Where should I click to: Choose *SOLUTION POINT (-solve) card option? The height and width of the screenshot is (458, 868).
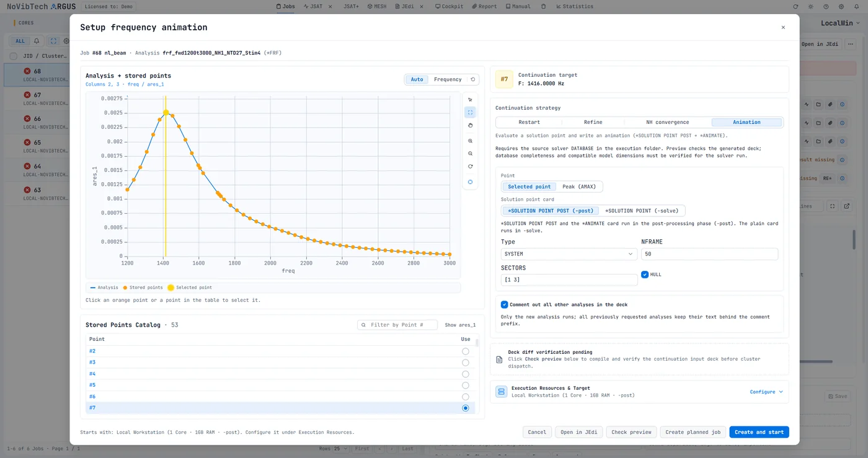(x=642, y=211)
